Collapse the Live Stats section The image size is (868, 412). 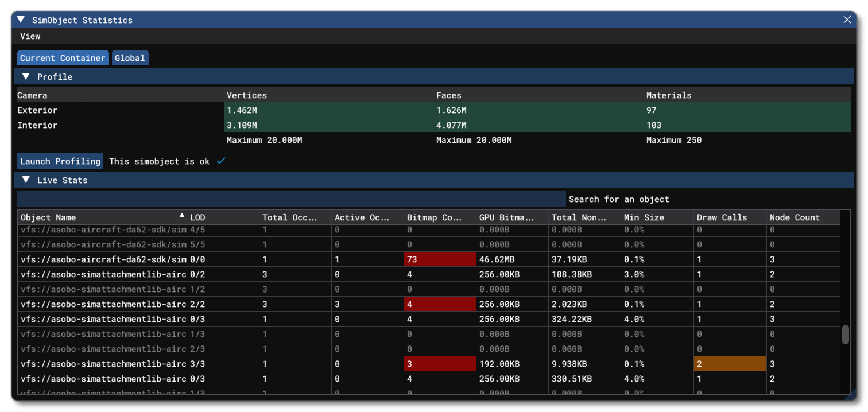[x=25, y=180]
